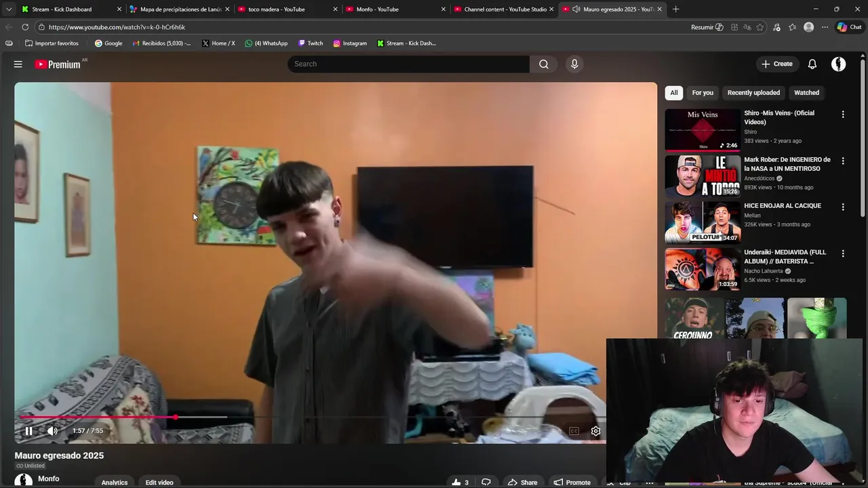Pause the video
Screen dimensions: 868x488
click(x=29, y=431)
